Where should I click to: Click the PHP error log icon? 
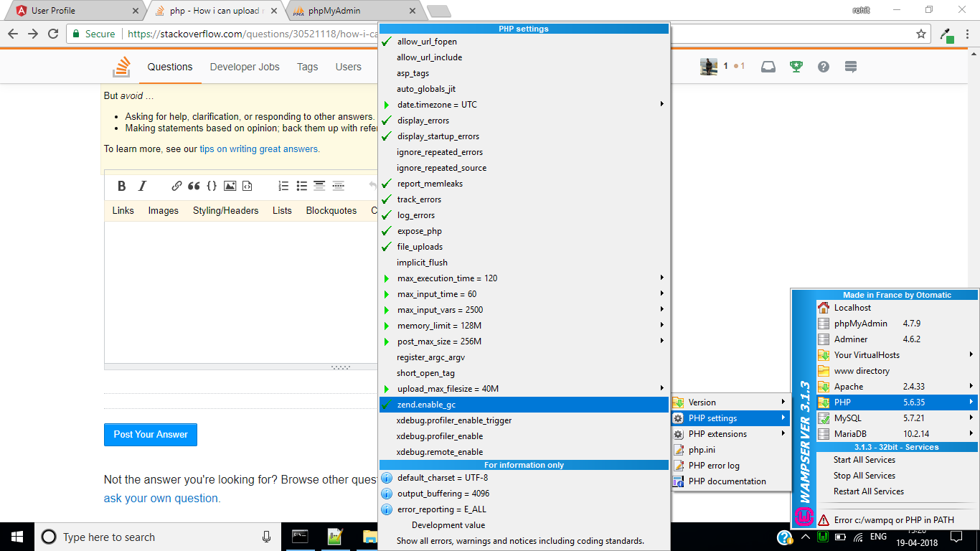point(678,466)
